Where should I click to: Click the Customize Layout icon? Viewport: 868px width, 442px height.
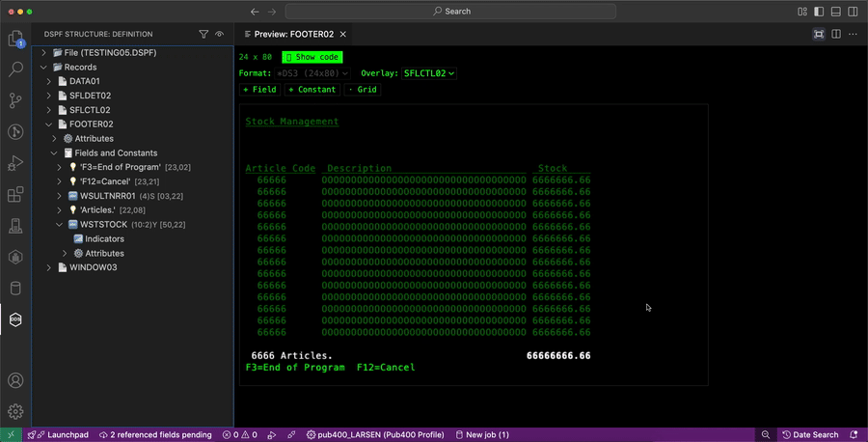(x=802, y=11)
